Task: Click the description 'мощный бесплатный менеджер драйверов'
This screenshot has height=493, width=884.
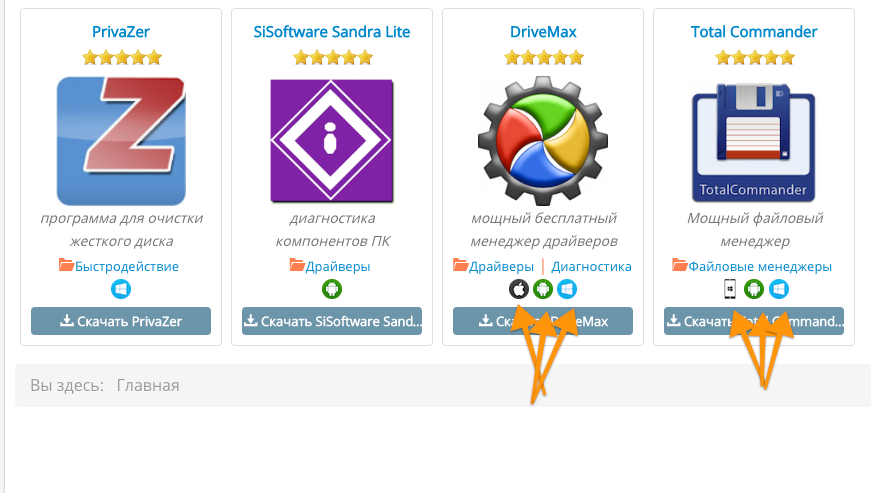Action: pos(543,230)
